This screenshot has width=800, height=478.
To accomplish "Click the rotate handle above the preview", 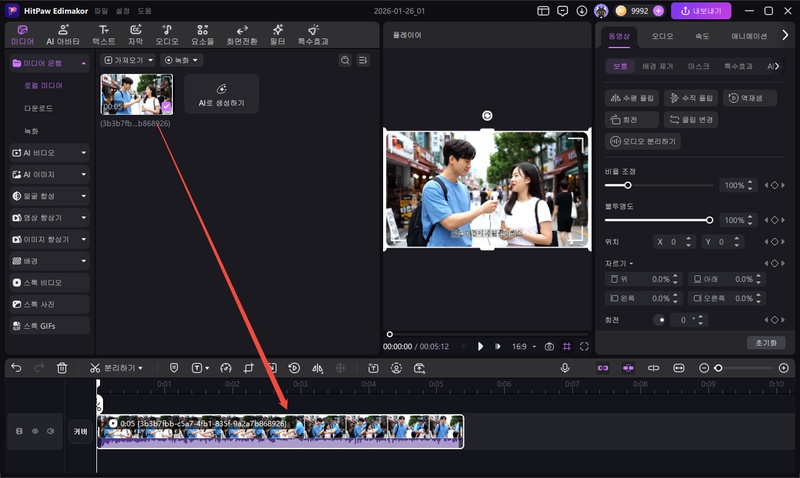I will (487, 116).
